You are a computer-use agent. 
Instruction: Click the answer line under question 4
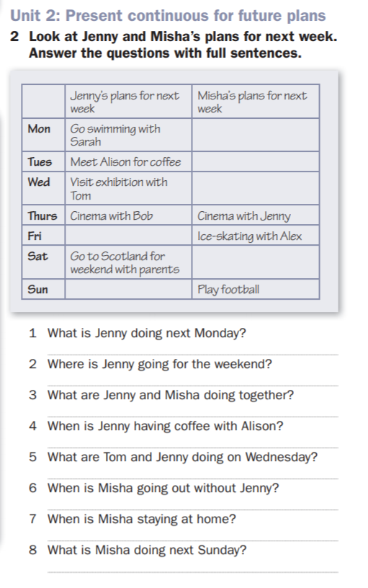192,447
